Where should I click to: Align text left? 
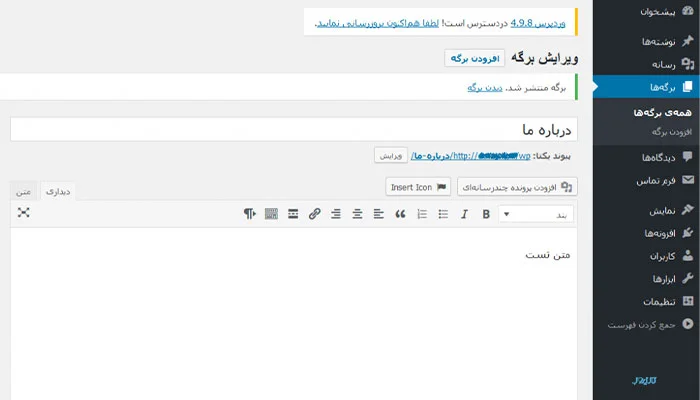(379, 214)
